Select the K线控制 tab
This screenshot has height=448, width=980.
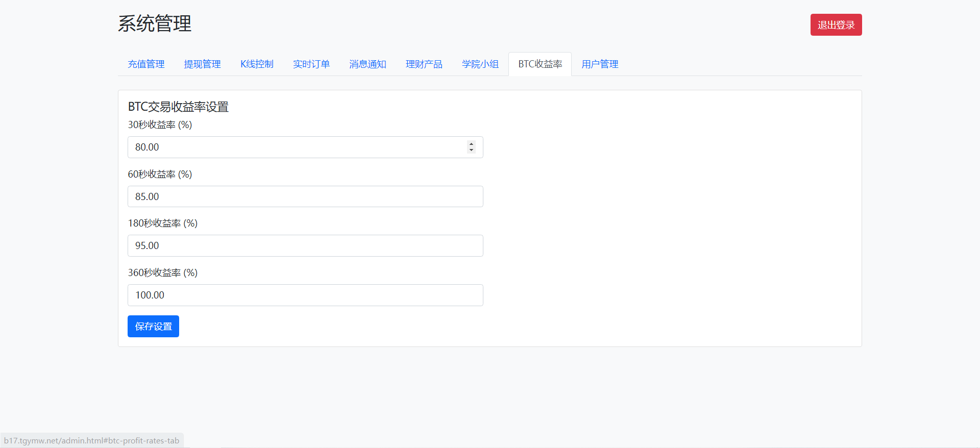257,64
